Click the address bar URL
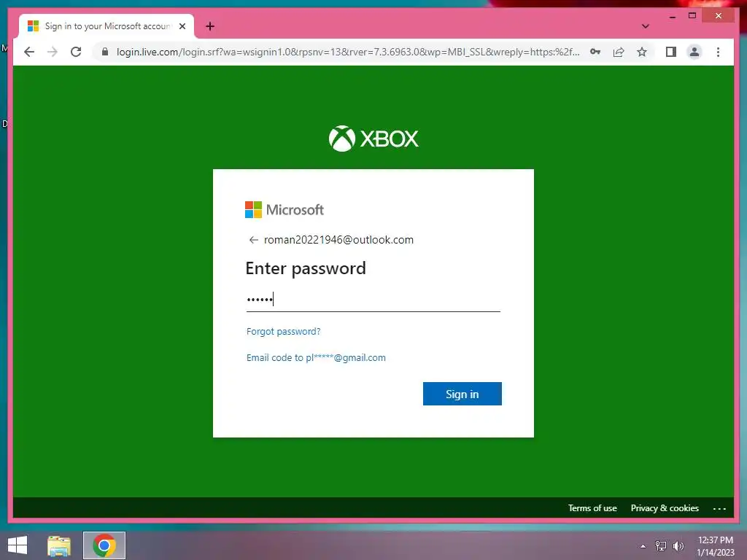747x560 pixels. (x=348, y=52)
